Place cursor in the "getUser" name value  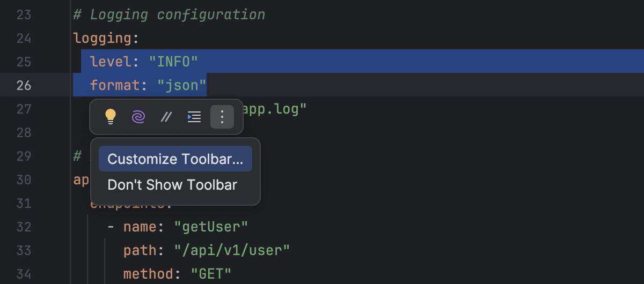pyautogui.click(x=211, y=227)
